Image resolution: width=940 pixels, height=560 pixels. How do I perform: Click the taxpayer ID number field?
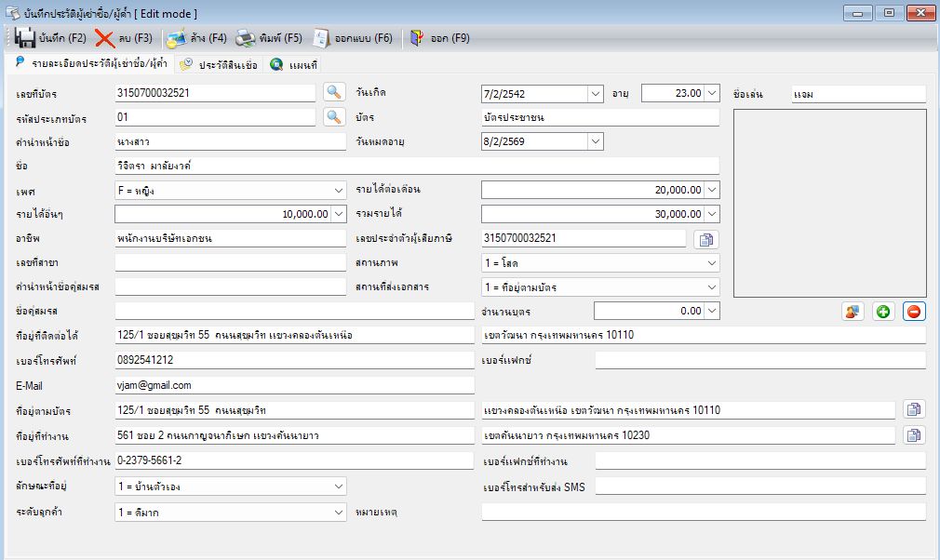[x=584, y=238]
